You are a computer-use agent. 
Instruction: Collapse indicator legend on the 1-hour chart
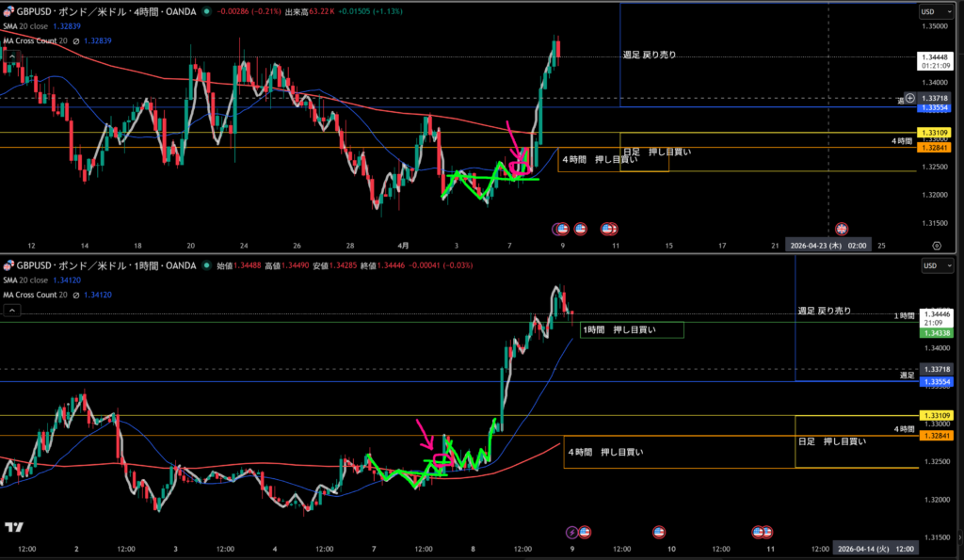tap(11, 310)
